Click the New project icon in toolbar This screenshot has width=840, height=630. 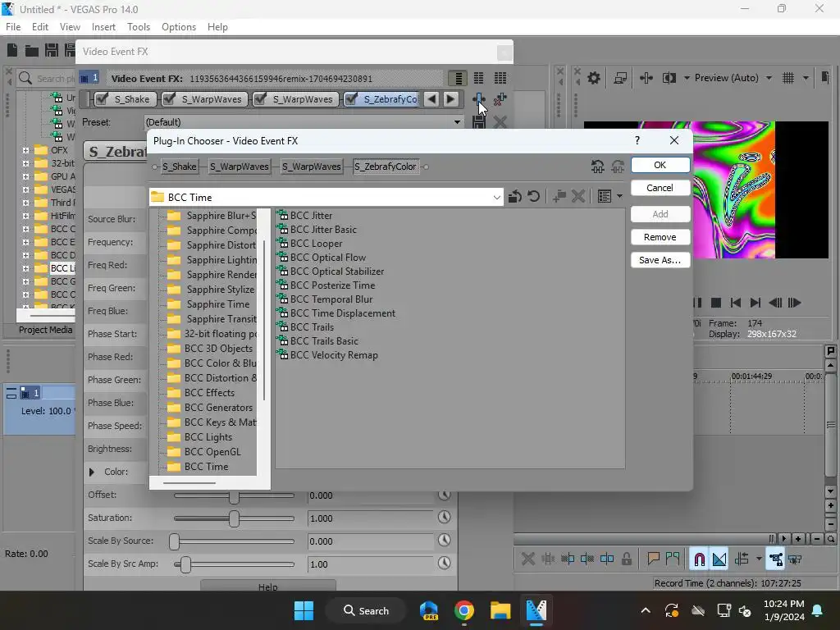(x=12, y=50)
